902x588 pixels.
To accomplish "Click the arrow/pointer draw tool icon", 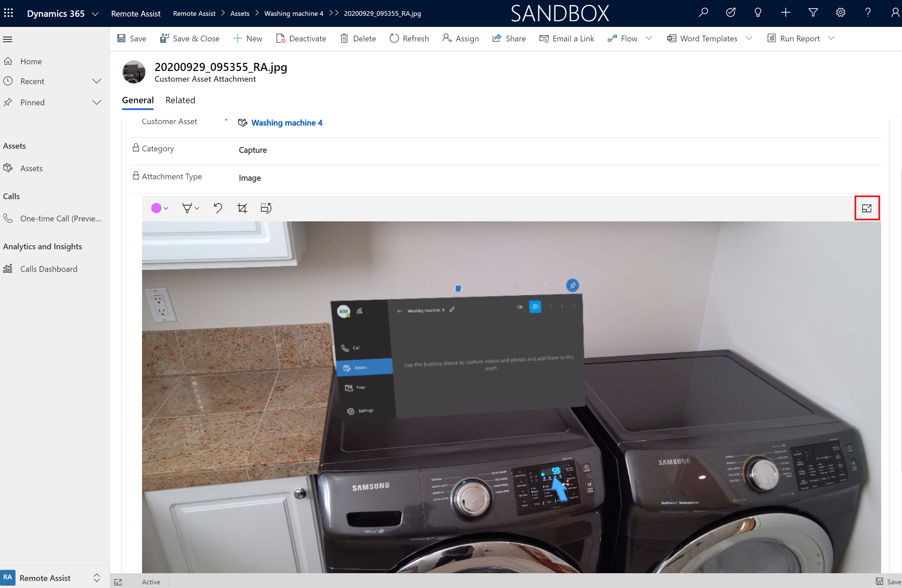I will pyautogui.click(x=187, y=208).
